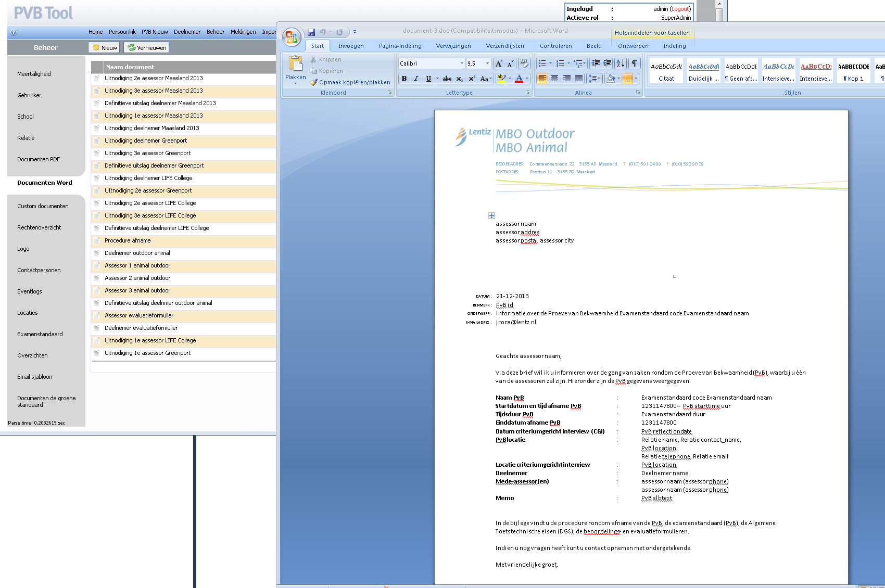Click the bullet list icon
This screenshot has width=885, height=588.
point(542,63)
